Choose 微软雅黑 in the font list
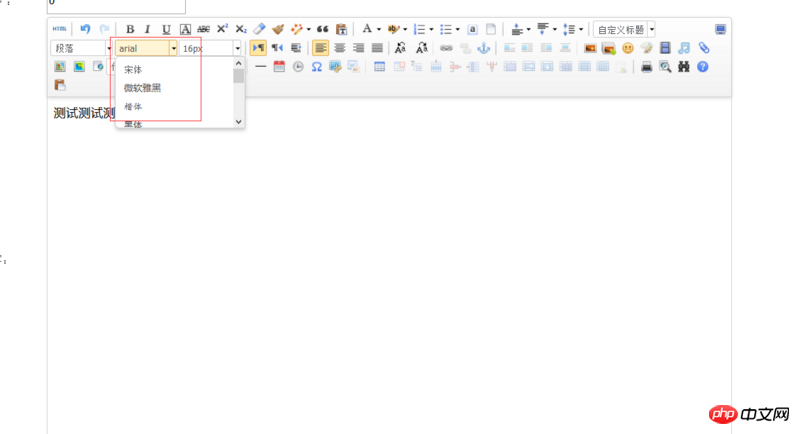This screenshot has height=434, width=800. coord(143,88)
